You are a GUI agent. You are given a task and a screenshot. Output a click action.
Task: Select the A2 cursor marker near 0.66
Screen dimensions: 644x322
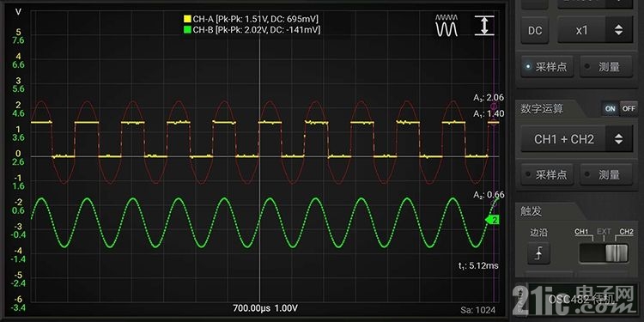494,203
